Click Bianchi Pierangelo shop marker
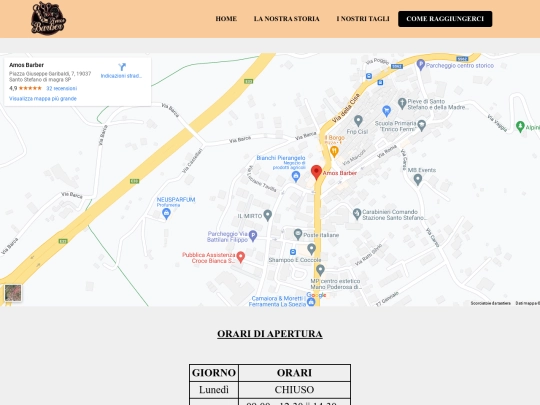 pos(295,176)
